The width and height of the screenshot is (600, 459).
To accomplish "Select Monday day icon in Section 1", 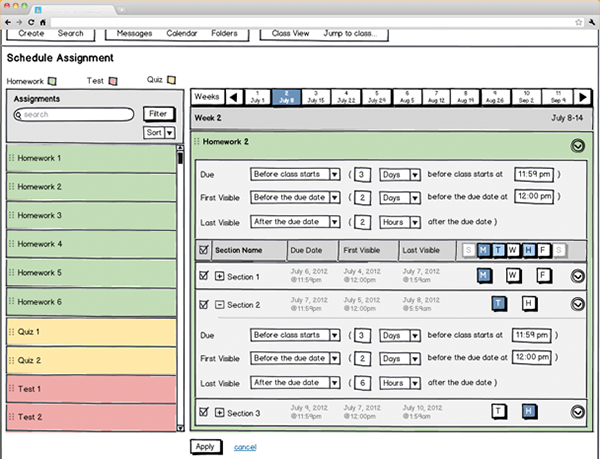I will click(484, 275).
